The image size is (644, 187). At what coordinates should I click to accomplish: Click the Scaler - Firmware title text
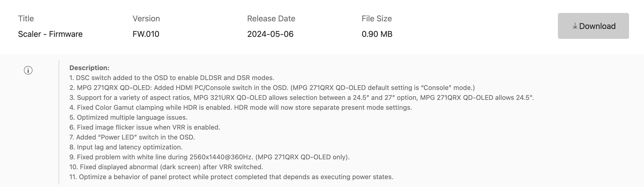coord(50,34)
